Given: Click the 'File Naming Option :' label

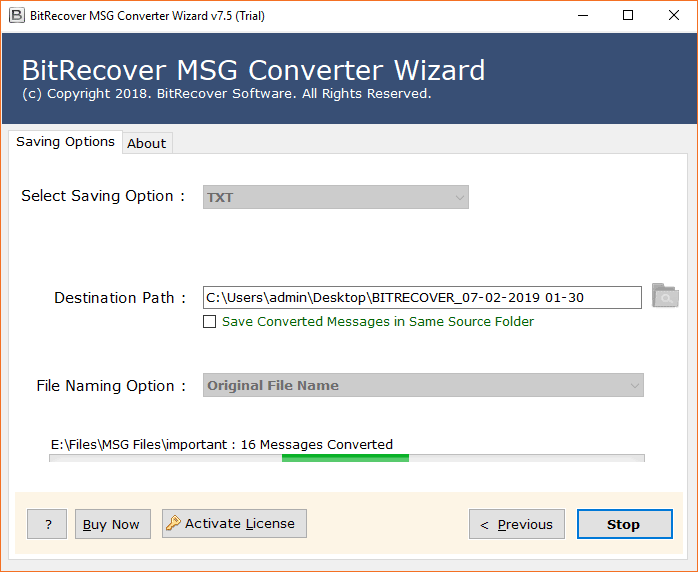Looking at the screenshot, I should click(111, 385).
